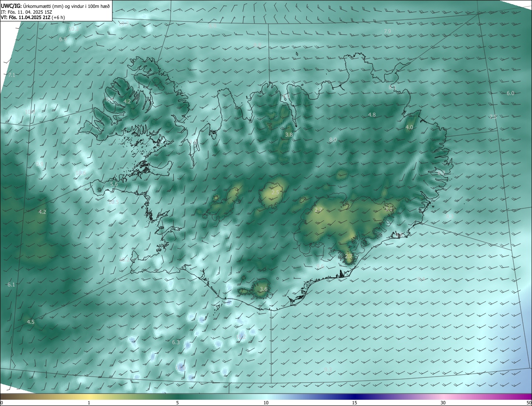Click the 7.9 value label on the map
Screen dimensions: 532x406
pos(387,31)
